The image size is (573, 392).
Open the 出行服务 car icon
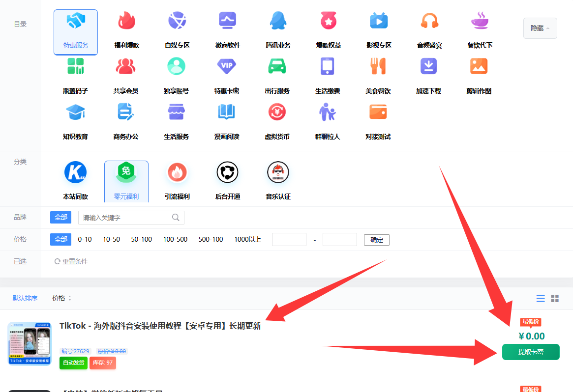277,66
